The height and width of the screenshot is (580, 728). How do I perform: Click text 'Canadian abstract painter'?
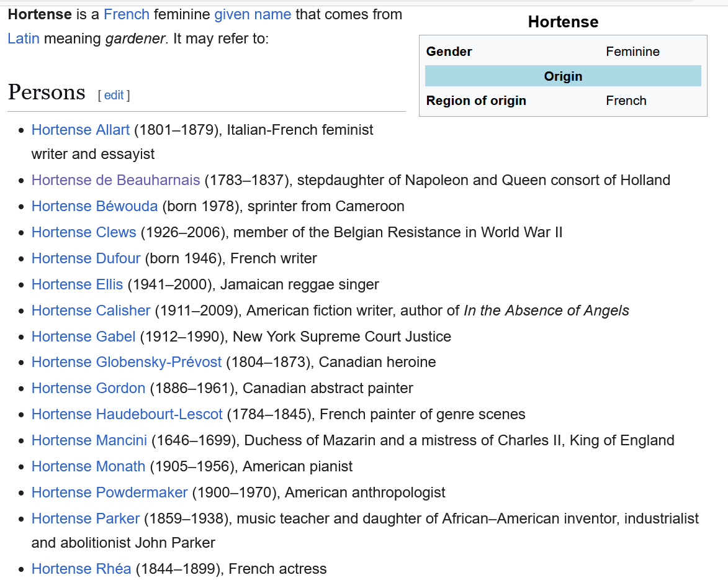[328, 388]
